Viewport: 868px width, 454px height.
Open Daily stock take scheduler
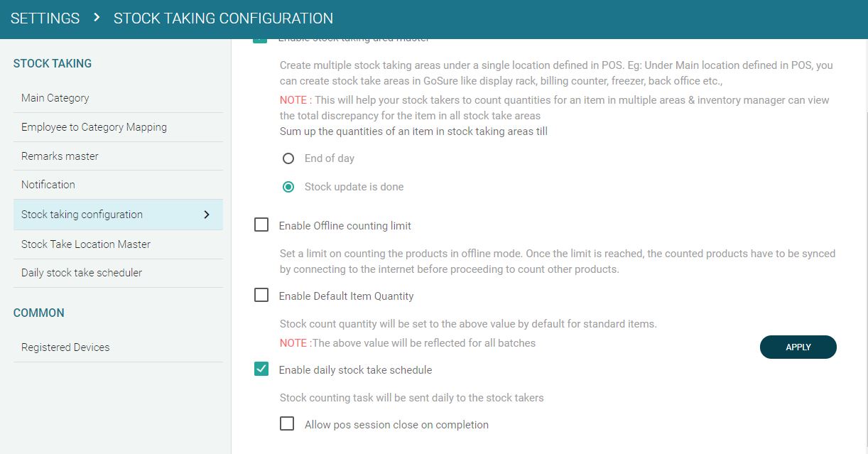point(82,273)
